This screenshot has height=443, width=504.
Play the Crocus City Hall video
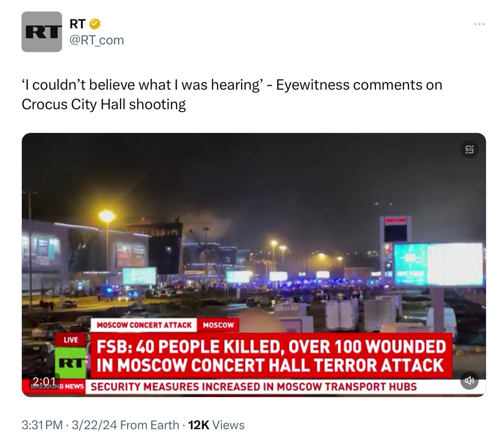pos(254,265)
